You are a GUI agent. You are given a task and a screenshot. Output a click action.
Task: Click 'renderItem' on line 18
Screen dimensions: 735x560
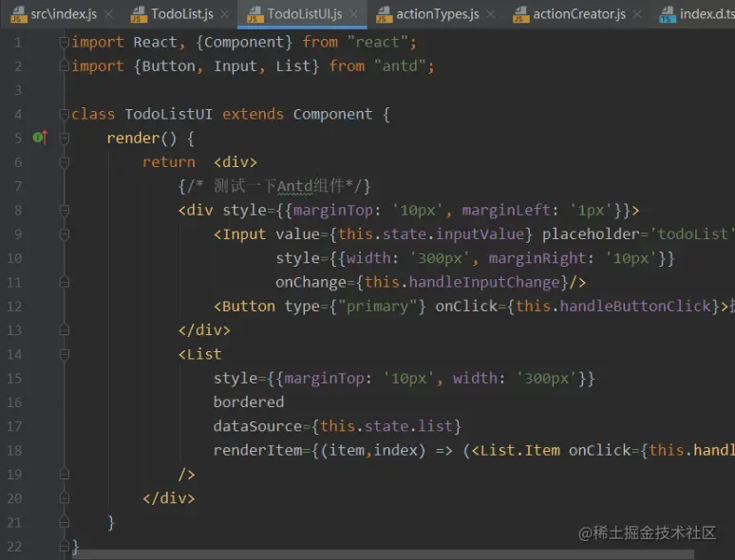[x=257, y=450]
